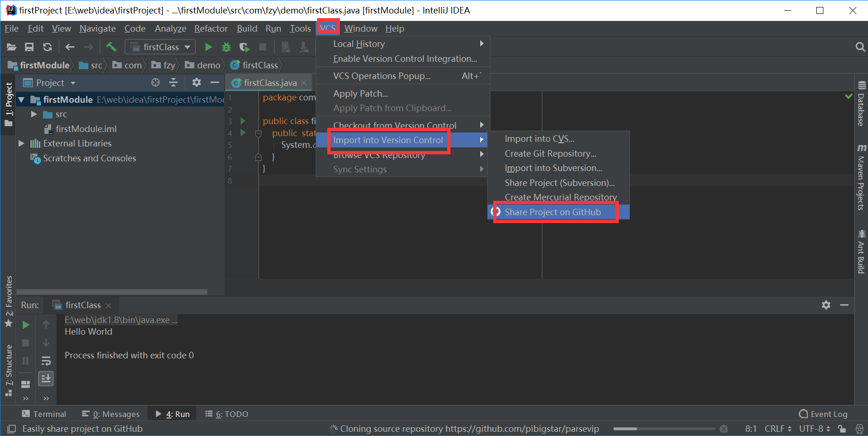Viewport: 868px width, 436px height.
Task: Switch to the Terminal tab
Action: [x=44, y=414]
